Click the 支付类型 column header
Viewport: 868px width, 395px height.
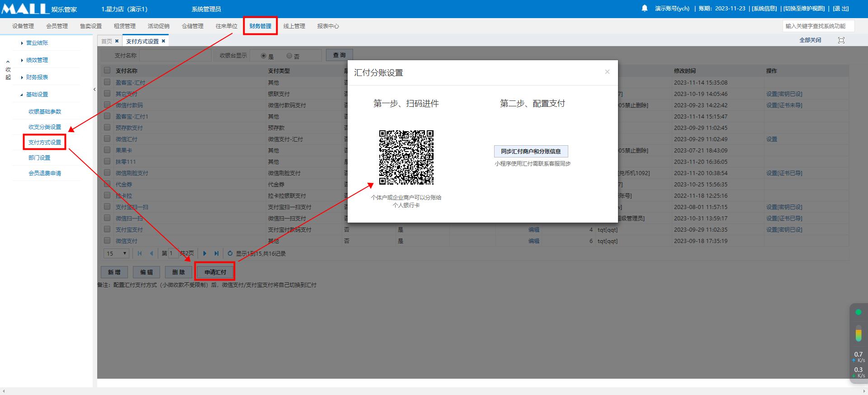click(x=279, y=71)
